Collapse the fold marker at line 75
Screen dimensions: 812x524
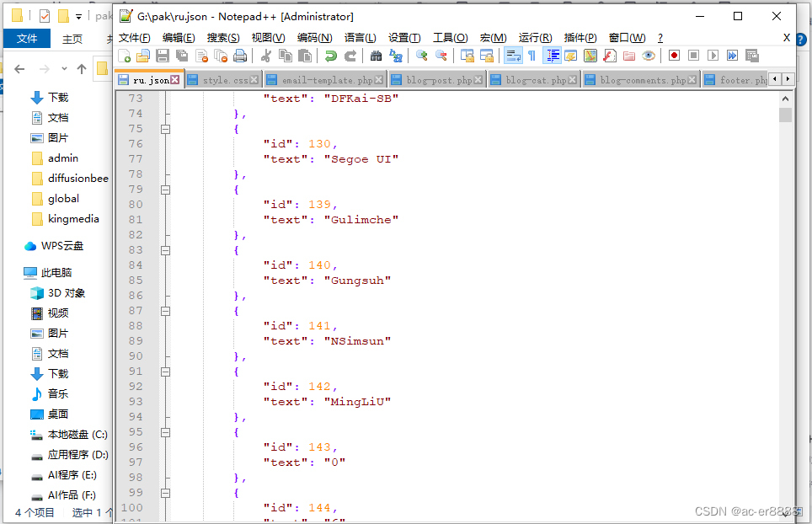click(165, 129)
